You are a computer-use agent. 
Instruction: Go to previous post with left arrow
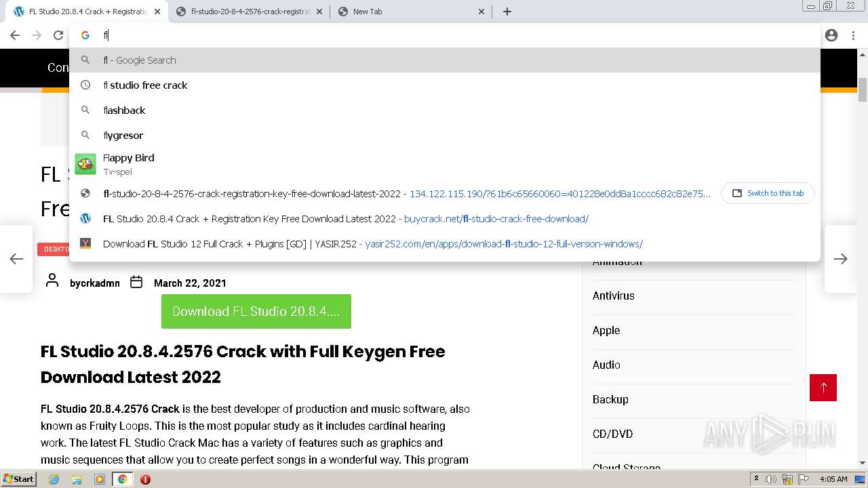click(x=16, y=259)
